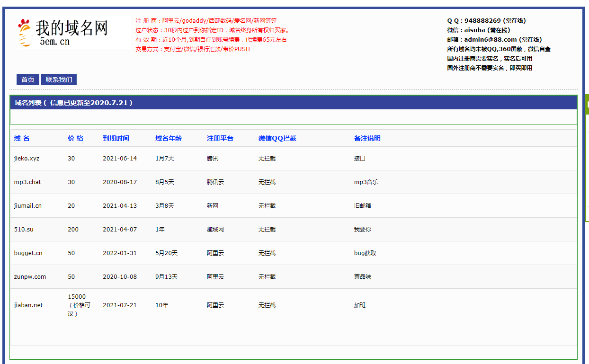The width and height of the screenshot is (589, 364).
Task: Select the jiaban.net domain entry
Action: pyautogui.click(x=28, y=305)
